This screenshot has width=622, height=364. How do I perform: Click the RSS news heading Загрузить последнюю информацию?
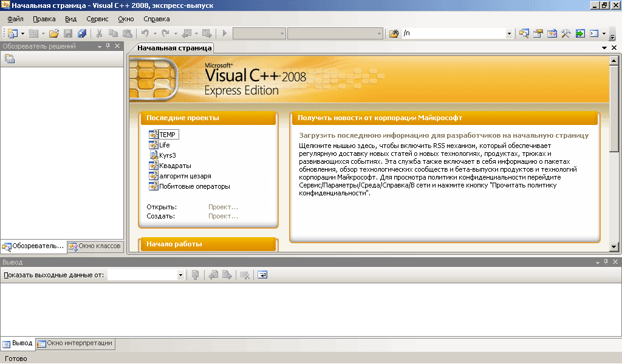point(443,135)
